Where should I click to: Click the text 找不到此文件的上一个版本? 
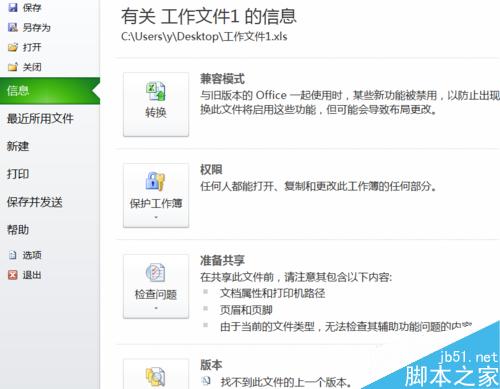(286, 382)
